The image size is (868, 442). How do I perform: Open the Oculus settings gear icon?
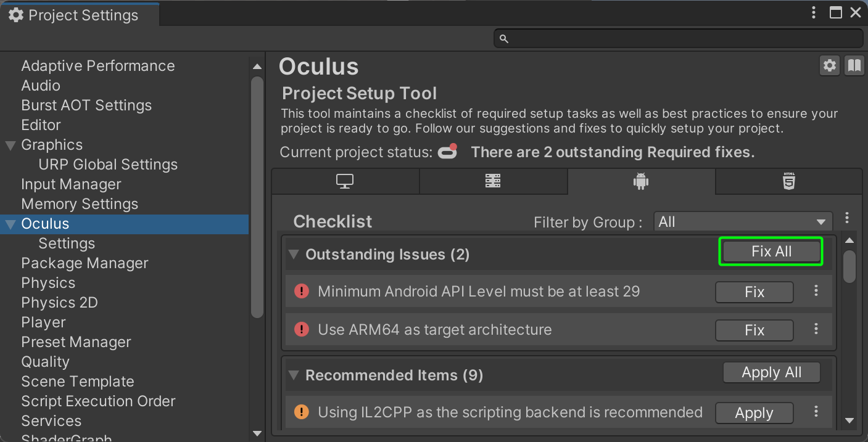pos(830,65)
